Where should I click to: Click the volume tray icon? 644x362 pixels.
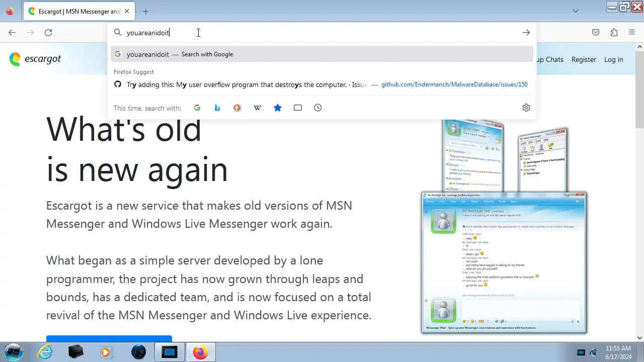(x=594, y=352)
